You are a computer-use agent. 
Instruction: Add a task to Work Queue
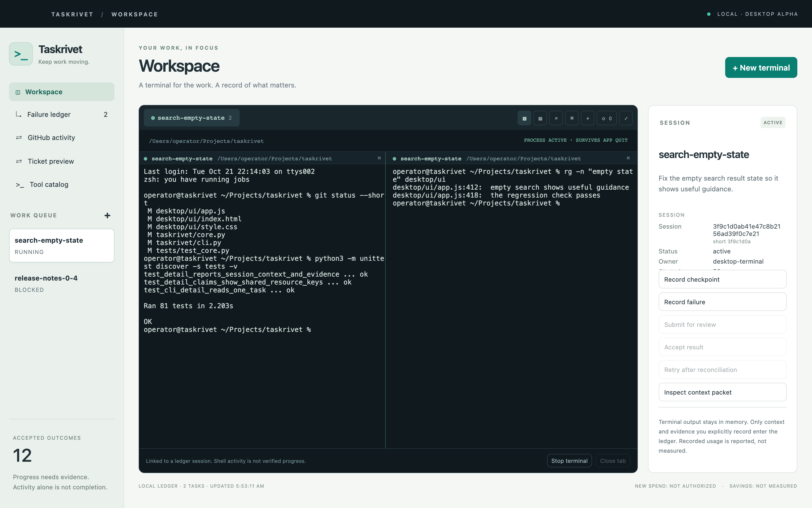click(107, 215)
